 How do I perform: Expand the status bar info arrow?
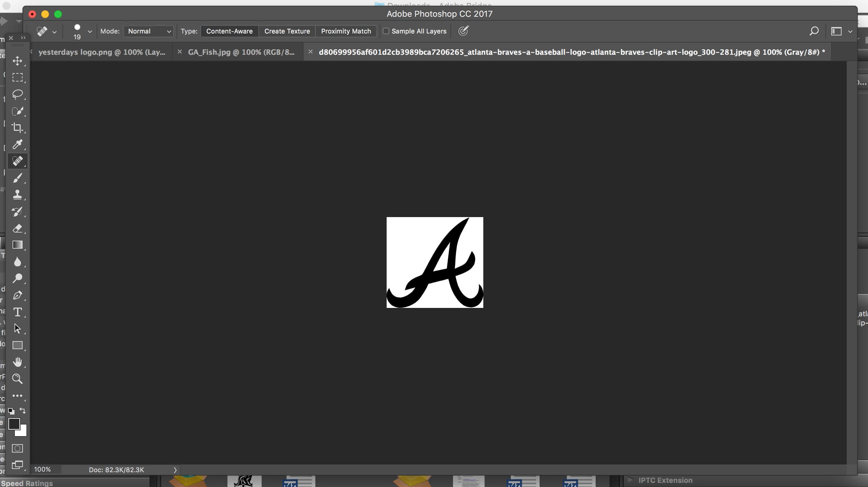click(x=175, y=470)
